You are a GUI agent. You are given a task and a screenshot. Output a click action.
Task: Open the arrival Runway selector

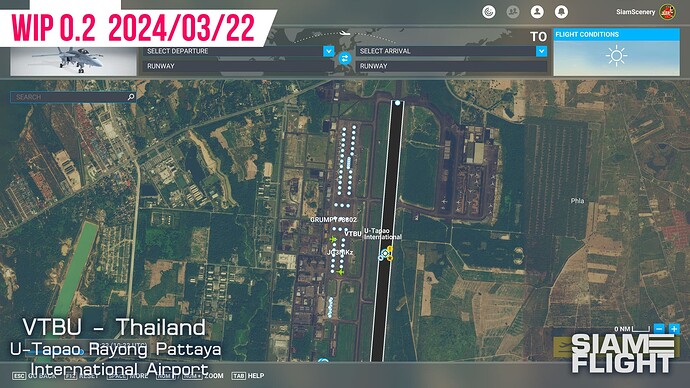point(451,66)
